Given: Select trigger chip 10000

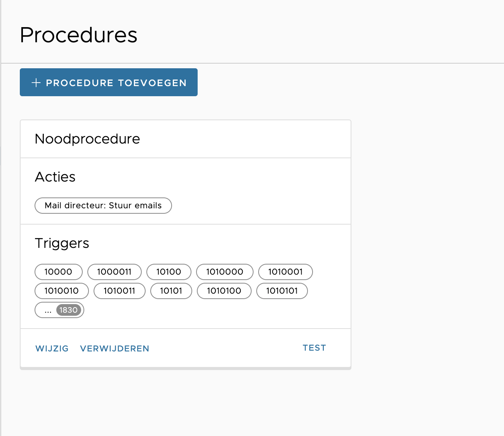Looking at the screenshot, I should click(58, 272).
